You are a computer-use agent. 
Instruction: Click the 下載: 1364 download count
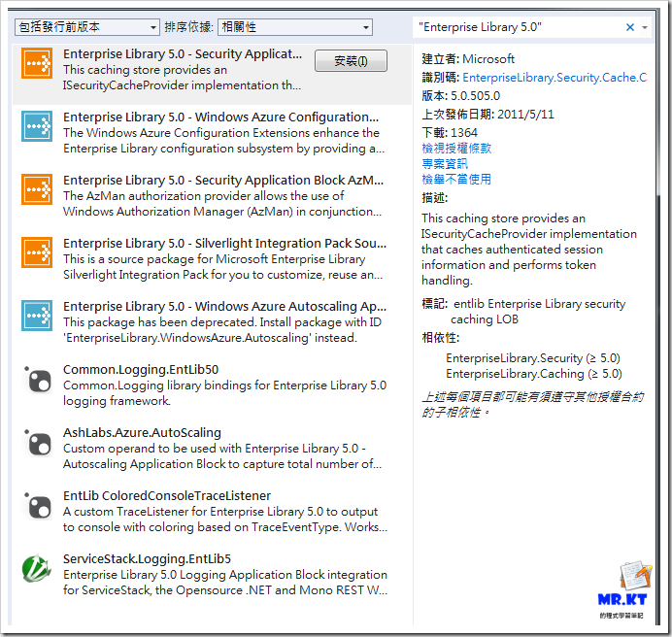click(x=450, y=132)
